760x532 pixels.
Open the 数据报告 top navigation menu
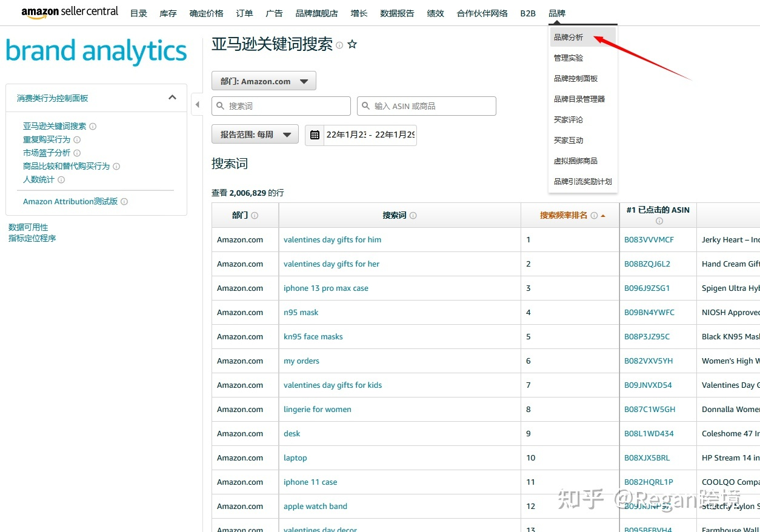click(x=397, y=13)
